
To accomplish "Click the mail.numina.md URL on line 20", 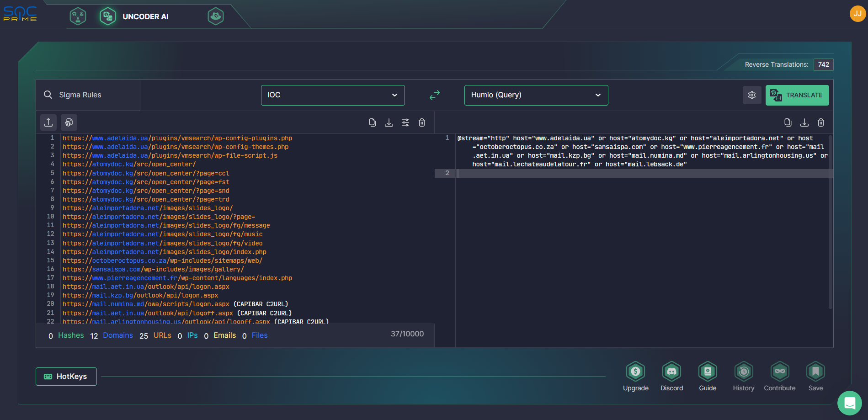I will [x=146, y=304].
